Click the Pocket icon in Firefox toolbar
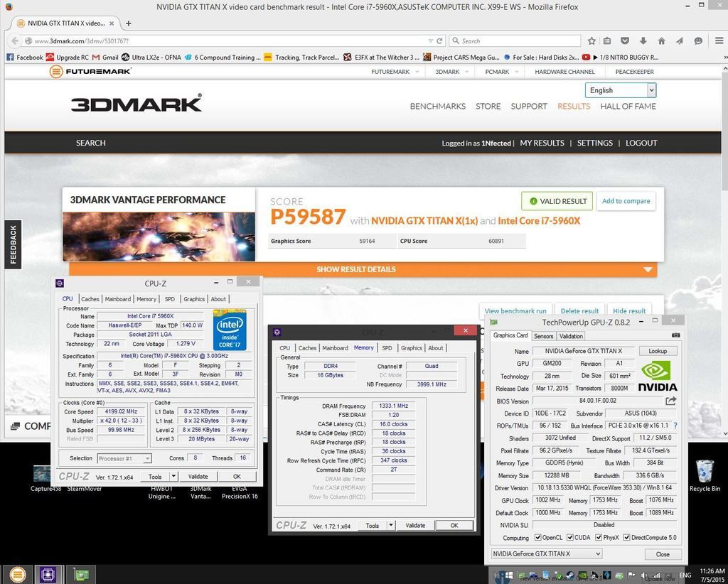 (625, 40)
